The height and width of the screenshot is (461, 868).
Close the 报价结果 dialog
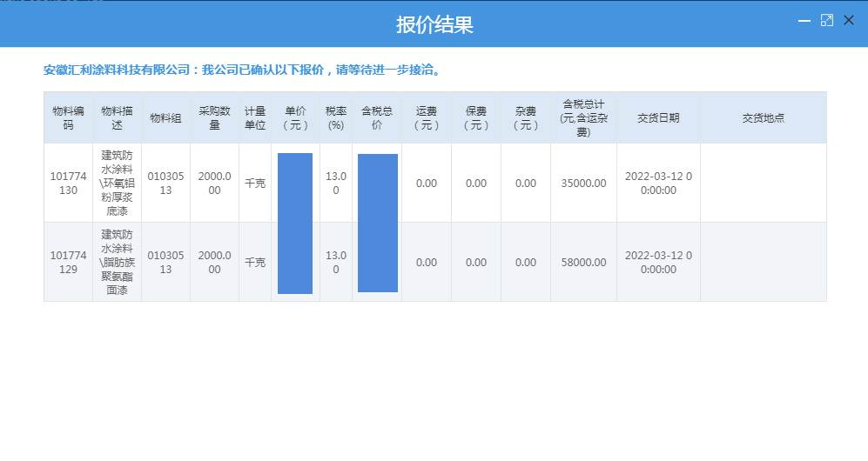(849, 20)
